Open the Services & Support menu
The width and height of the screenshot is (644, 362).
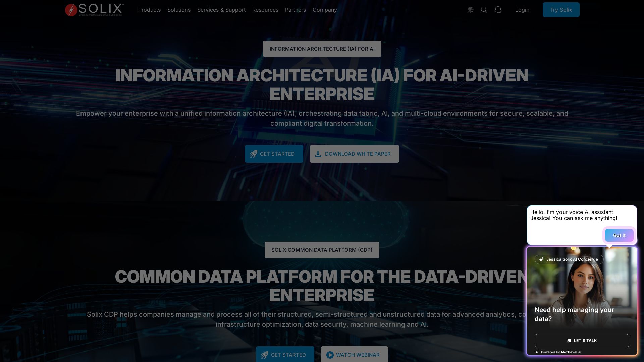(221, 10)
